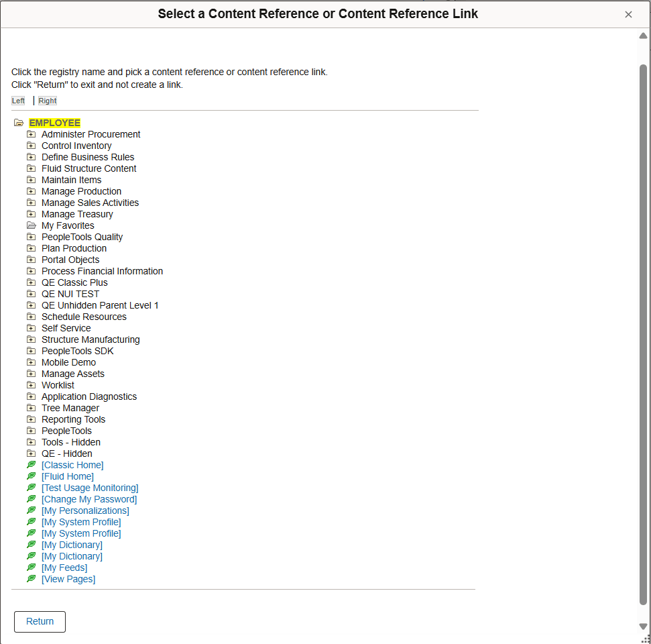This screenshot has height=644, width=651.
Task: Expand the Worklist folder
Action: pyautogui.click(x=31, y=385)
